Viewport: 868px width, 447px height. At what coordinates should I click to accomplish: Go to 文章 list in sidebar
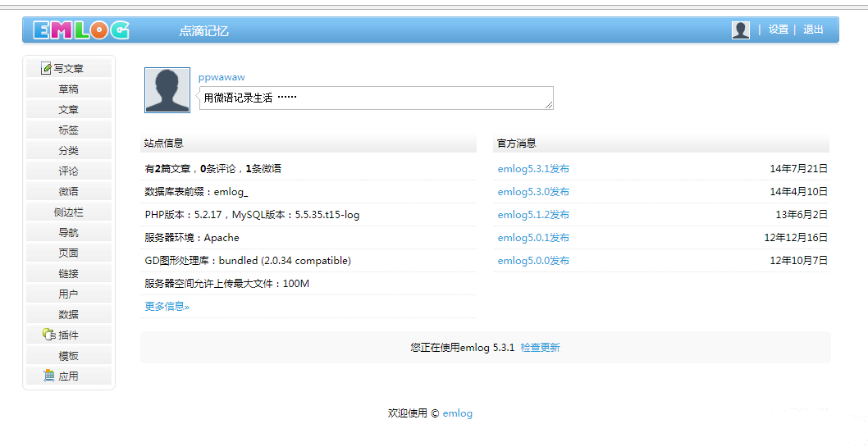(x=68, y=110)
